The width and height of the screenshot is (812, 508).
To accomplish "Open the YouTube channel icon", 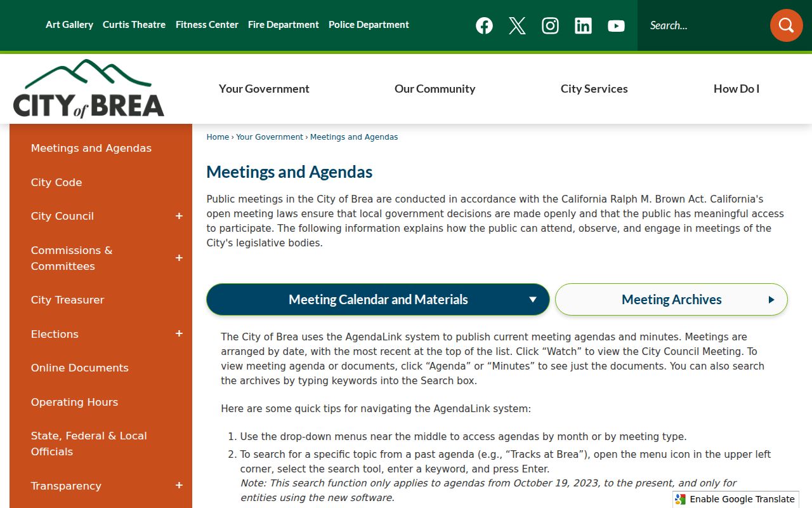I will pos(616,25).
